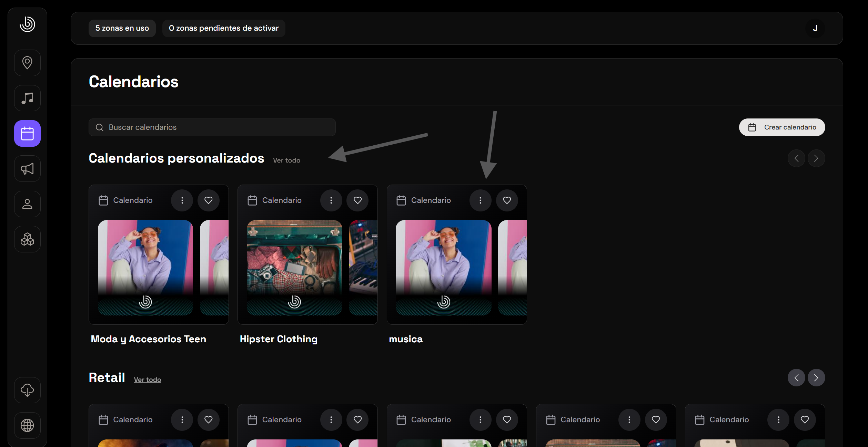The image size is (868, 447).
Task: Mark the musica calendar as favorite
Action: click(507, 200)
